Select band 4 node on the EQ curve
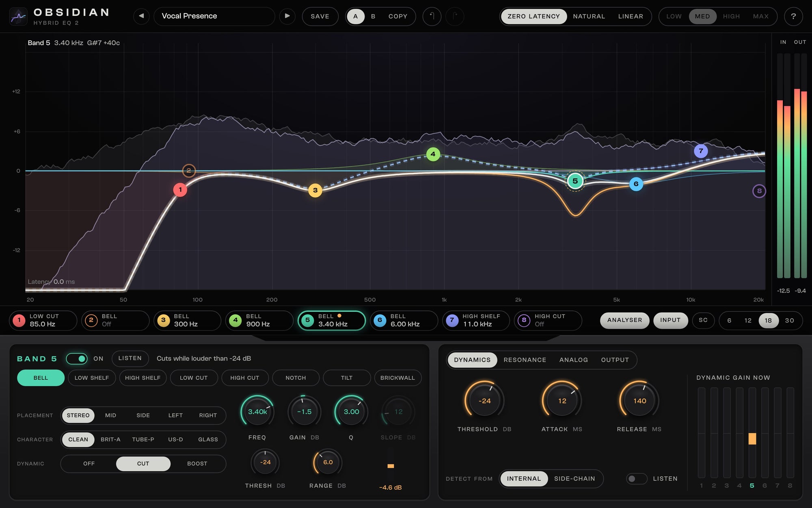812x508 pixels. [x=433, y=154]
